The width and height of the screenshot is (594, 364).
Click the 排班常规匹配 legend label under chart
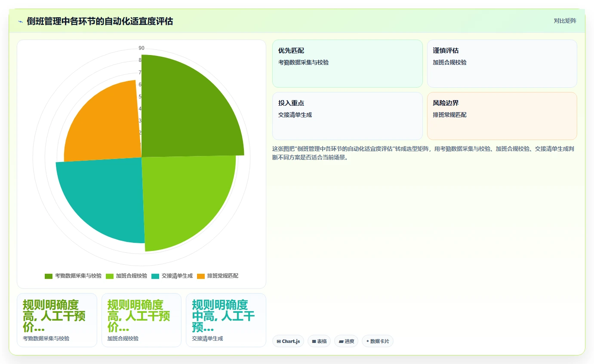223,276
